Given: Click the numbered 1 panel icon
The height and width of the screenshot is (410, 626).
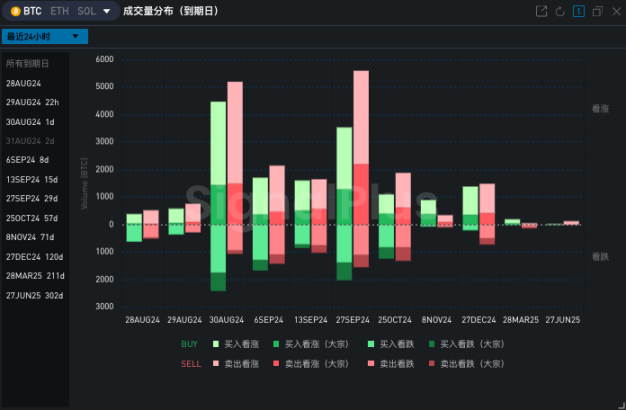Looking at the screenshot, I should 578,11.
